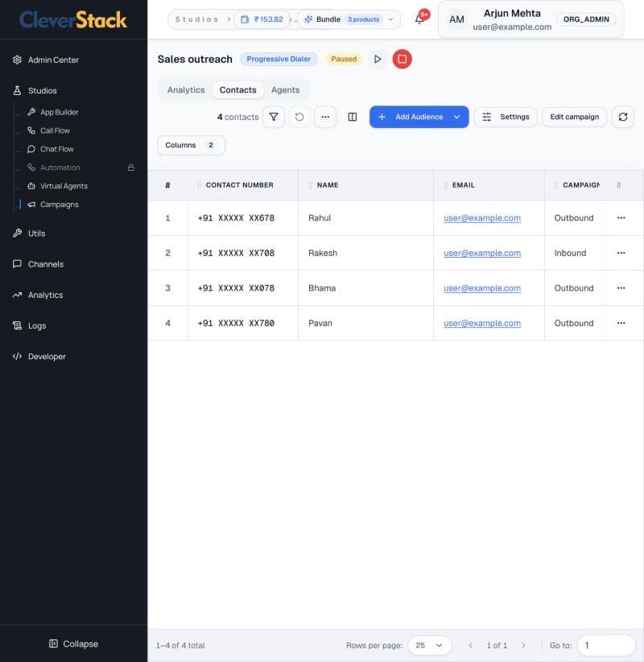The height and width of the screenshot is (662, 644).
Task: Open the contacts filter funnel icon
Action: 274,117
